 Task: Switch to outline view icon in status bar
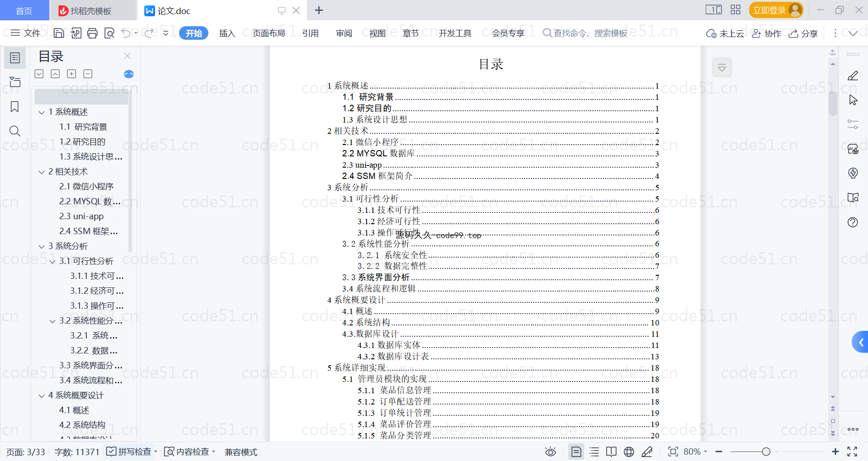coord(594,452)
